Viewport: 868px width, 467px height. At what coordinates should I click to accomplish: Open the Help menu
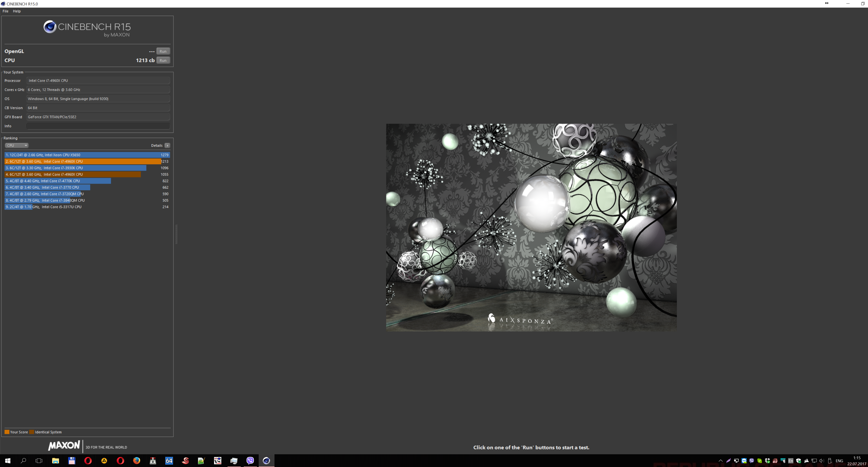16,11
